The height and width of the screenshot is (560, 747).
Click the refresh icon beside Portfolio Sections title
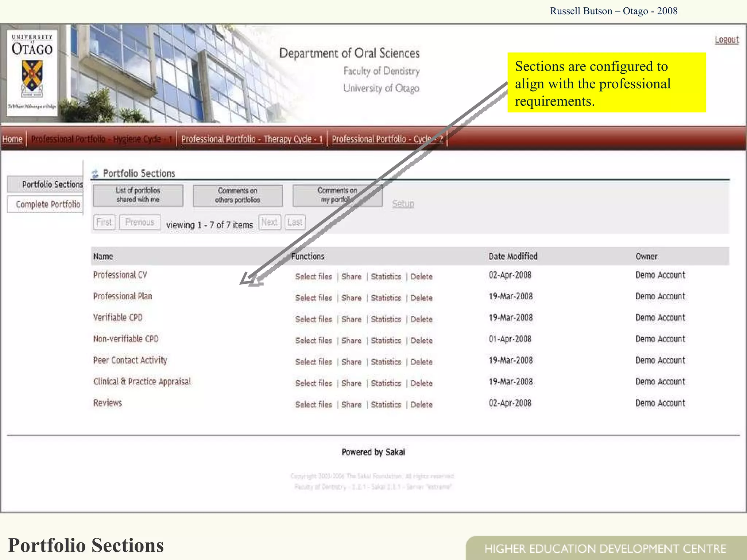click(x=95, y=174)
